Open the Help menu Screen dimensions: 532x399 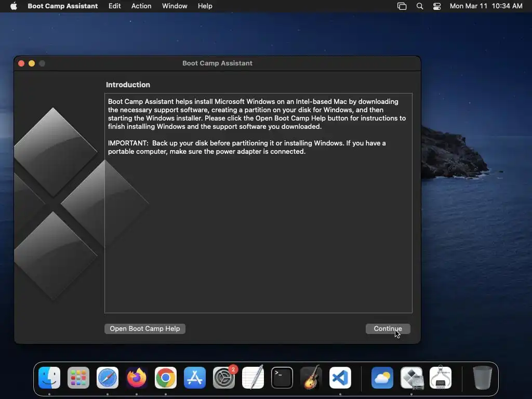205,6
